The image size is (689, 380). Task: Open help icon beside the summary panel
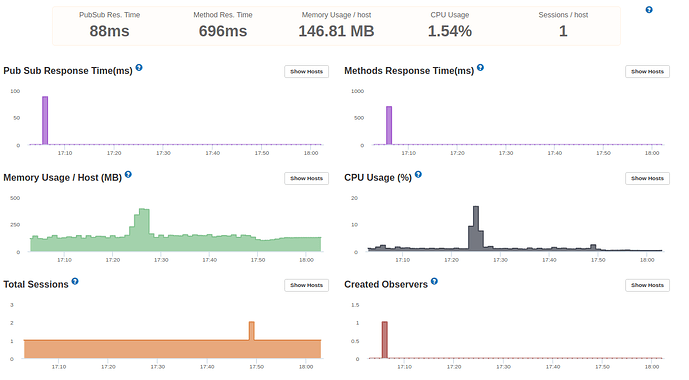click(649, 10)
